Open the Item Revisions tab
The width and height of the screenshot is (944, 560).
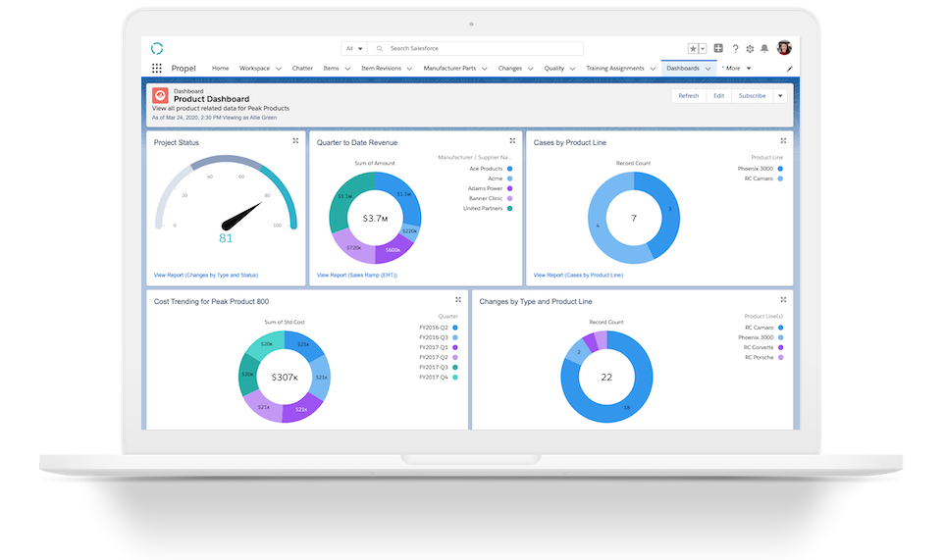[x=381, y=69]
